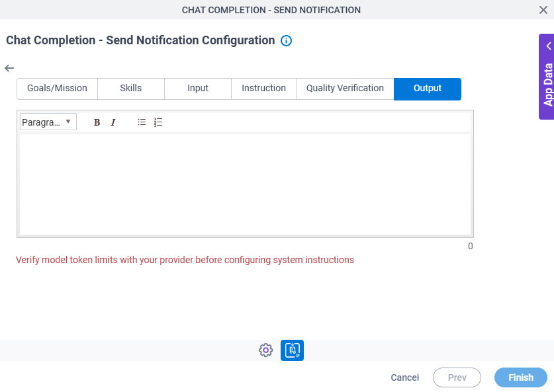Open the Instruction tab
This screenshot has height=392, width=554.
[263, 88]
